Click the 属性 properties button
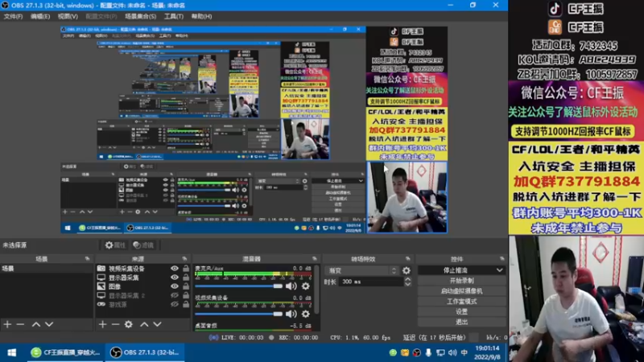 pyautogui.click(x=115, y=245)
